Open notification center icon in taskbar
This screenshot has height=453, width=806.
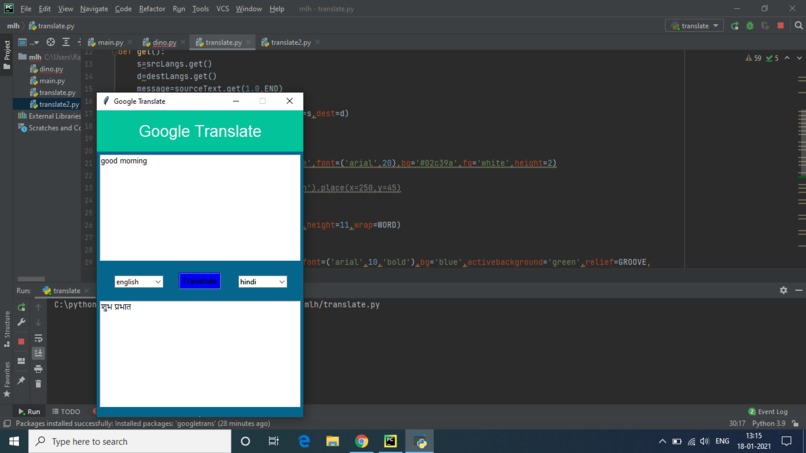tap(786, 441)
